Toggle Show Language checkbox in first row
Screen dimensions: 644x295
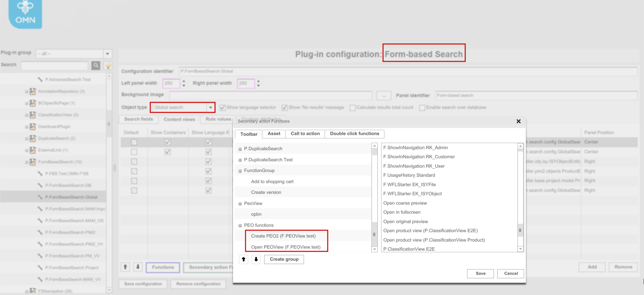pos(209,142)
